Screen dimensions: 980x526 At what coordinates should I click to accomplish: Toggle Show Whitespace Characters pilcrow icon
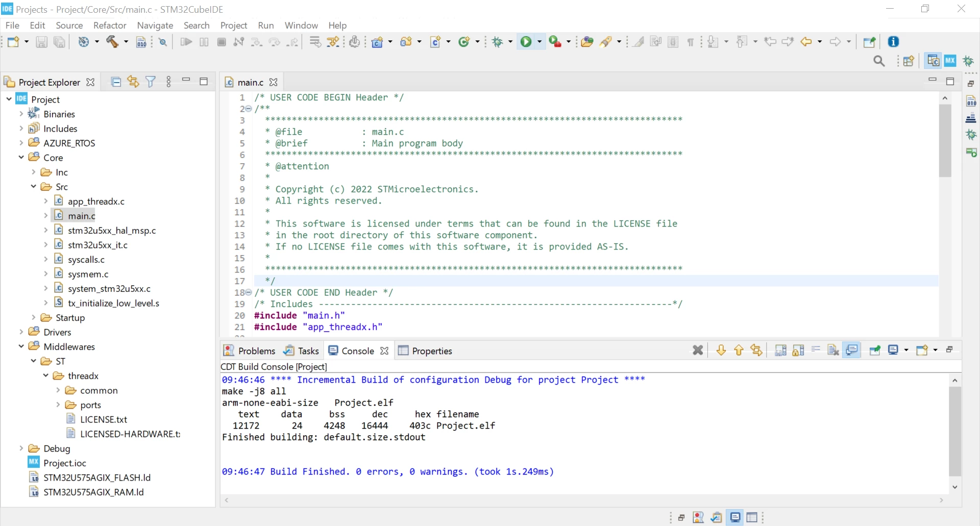(x=690, y=42)
